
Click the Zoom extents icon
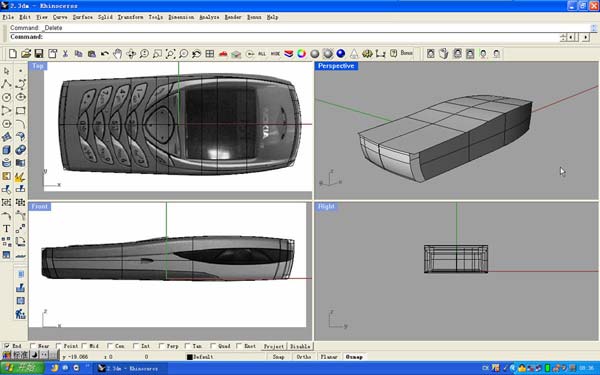tap(170, 54)
